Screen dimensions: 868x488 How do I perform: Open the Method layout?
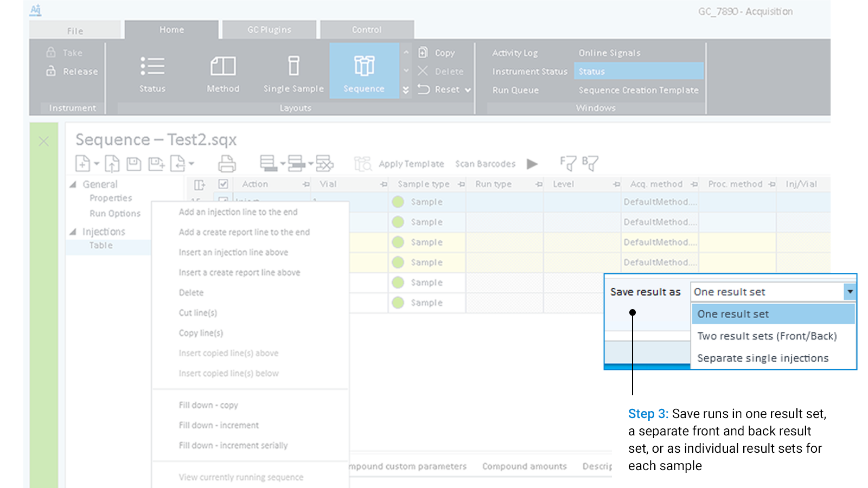tap(223, 66)
